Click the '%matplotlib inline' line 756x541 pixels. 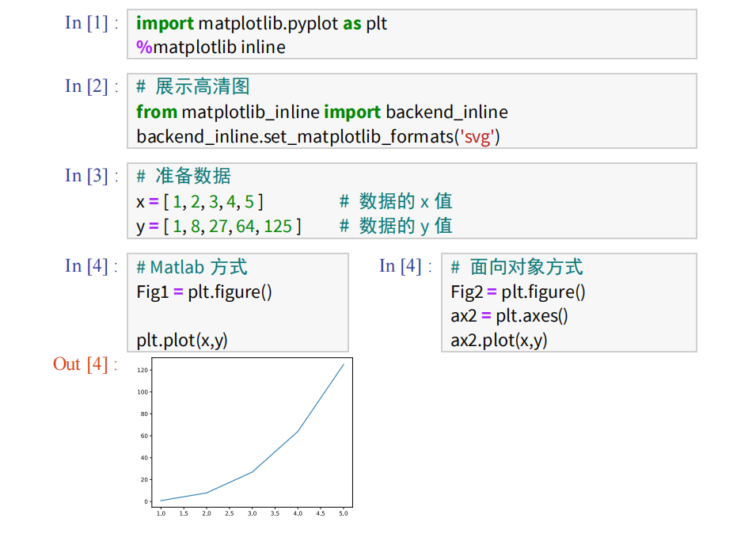click(211, 47)
